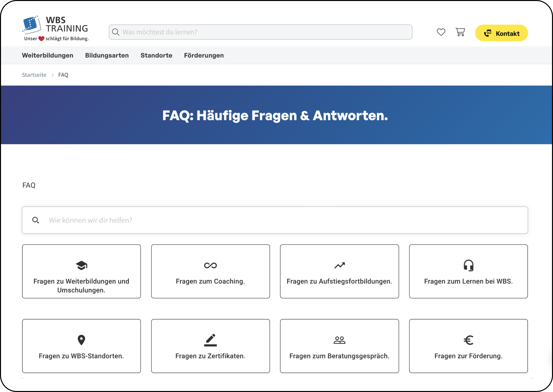Click the graduation cap icon
This screenshot has width=553, height=392.
click(81, 265)
